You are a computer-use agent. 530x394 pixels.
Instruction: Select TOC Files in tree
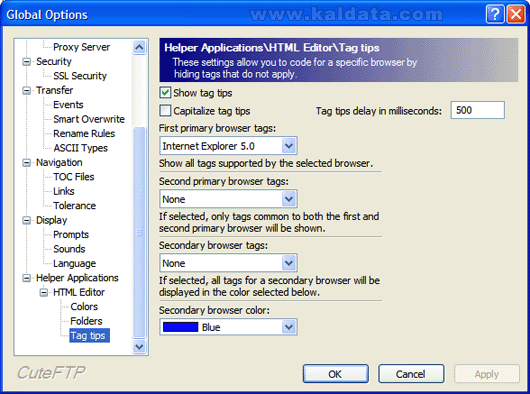(x=74, y=177)
